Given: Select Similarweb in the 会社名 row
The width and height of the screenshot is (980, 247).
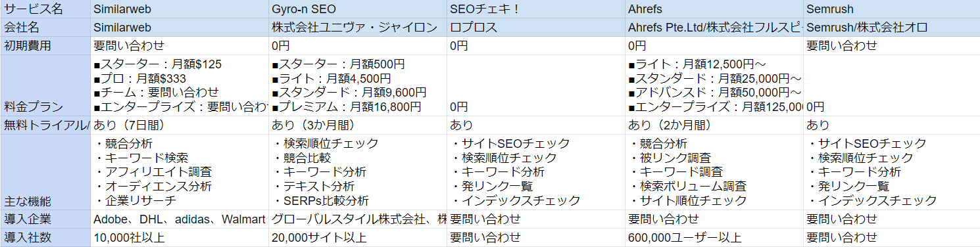Looking at the screenshot, I should 180,28.
